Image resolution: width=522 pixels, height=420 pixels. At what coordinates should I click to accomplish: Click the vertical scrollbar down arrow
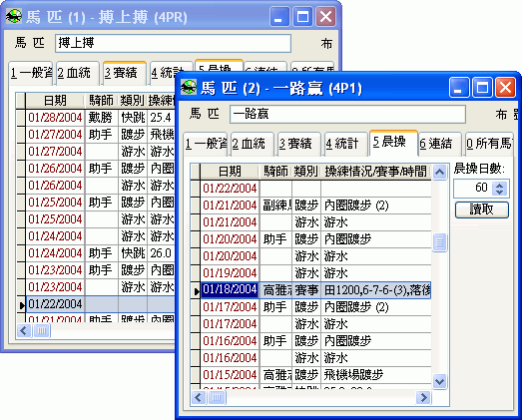tap(439, 381)
